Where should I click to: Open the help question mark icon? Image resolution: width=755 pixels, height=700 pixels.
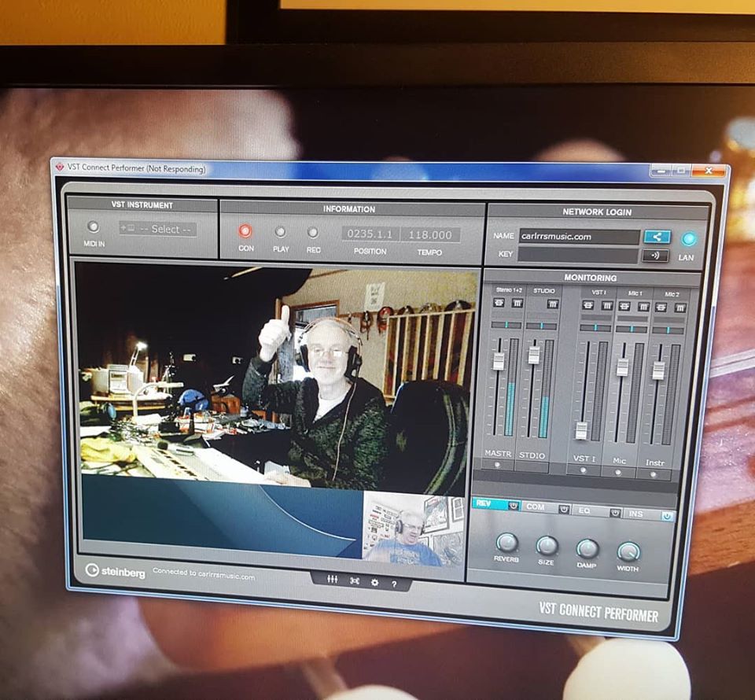394,584
